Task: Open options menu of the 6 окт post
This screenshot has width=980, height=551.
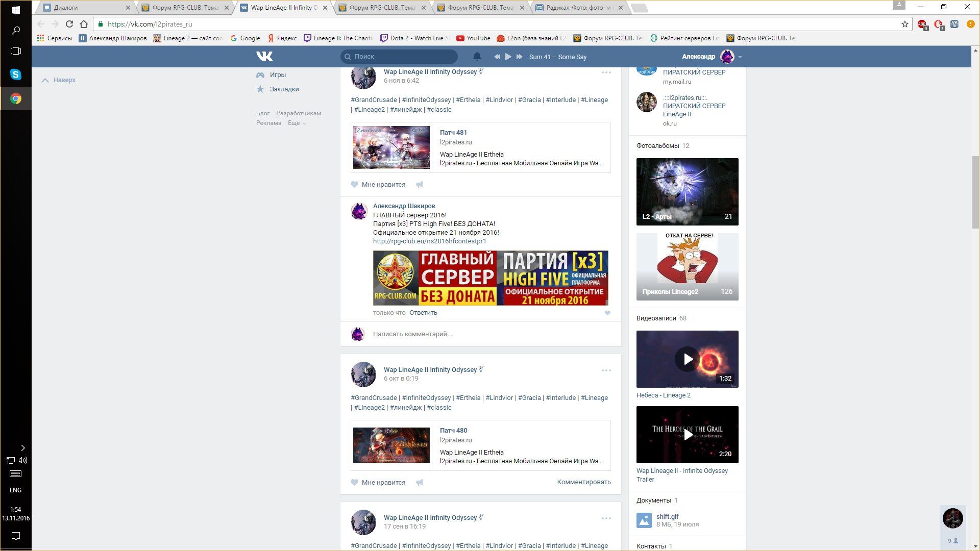Action: coord(606,370)
